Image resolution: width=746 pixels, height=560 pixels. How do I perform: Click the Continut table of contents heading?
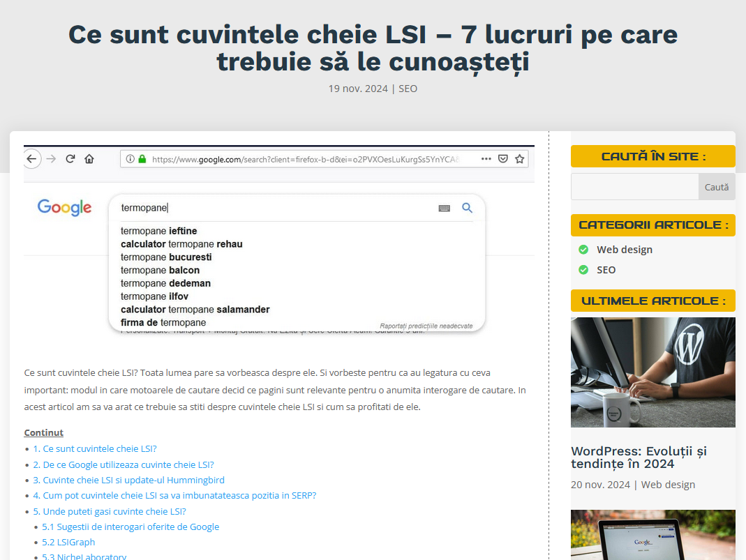[43, 432]
